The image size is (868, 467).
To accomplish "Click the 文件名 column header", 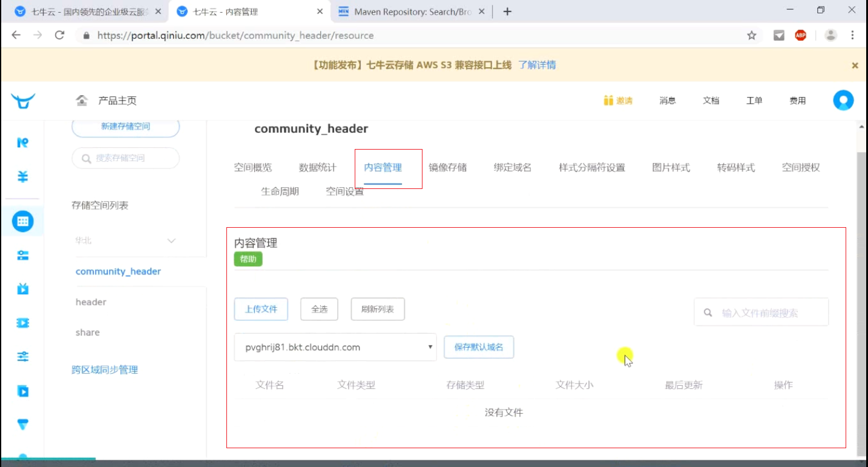I will coord(270,385).
